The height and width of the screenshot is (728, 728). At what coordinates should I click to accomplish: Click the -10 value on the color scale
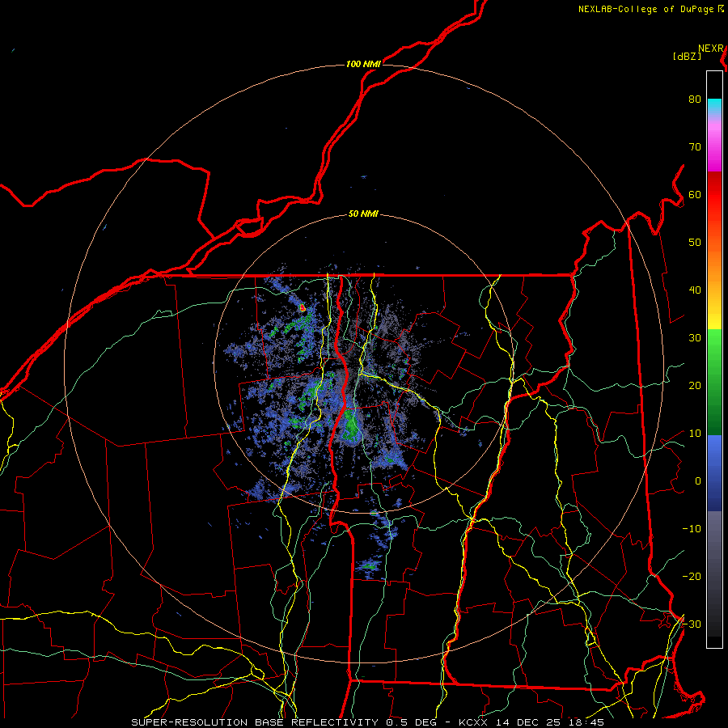pyautogui.click(x=692, y=528)
